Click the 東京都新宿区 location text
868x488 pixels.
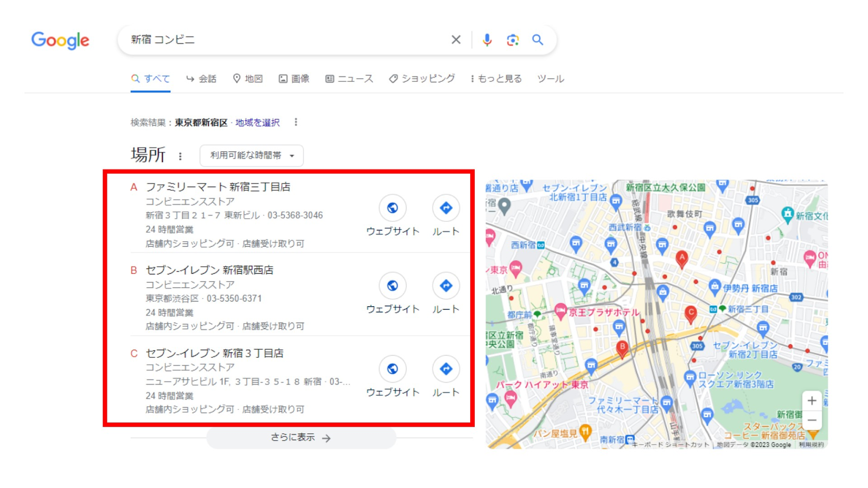click(201, 123)
